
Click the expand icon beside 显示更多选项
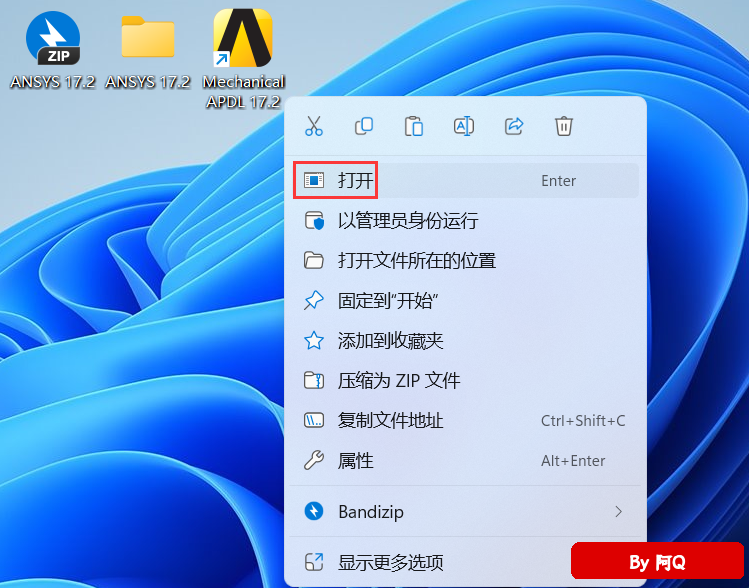click(x=314, y=562)
